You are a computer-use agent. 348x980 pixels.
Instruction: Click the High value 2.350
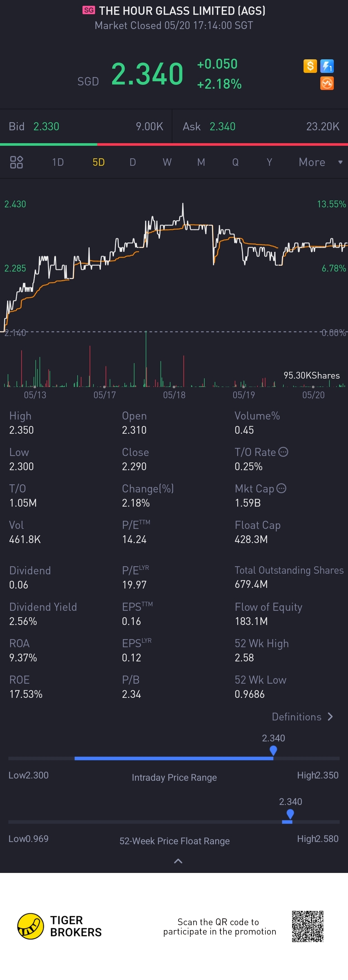pos(22,430)
